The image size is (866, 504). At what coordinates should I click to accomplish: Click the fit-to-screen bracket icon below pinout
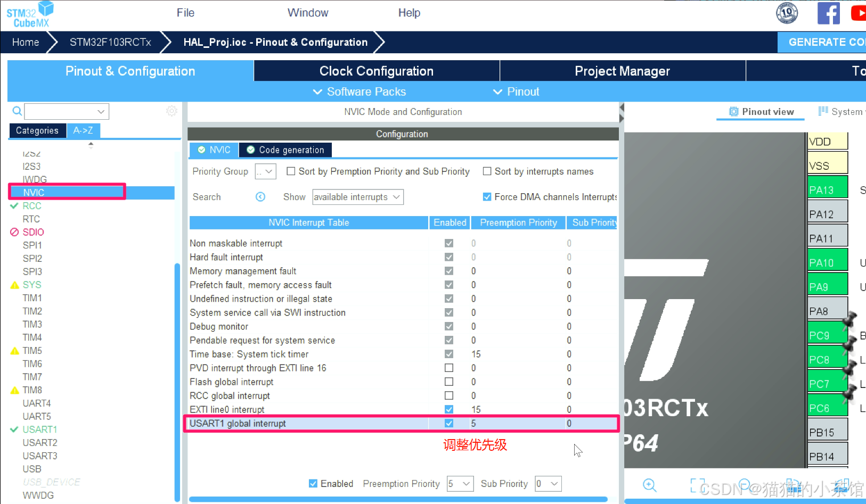[697, 485]
